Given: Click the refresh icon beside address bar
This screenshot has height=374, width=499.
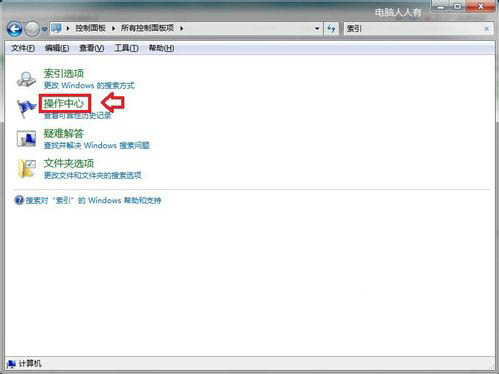Looking at the screenshot, I should tap(331, 29).
